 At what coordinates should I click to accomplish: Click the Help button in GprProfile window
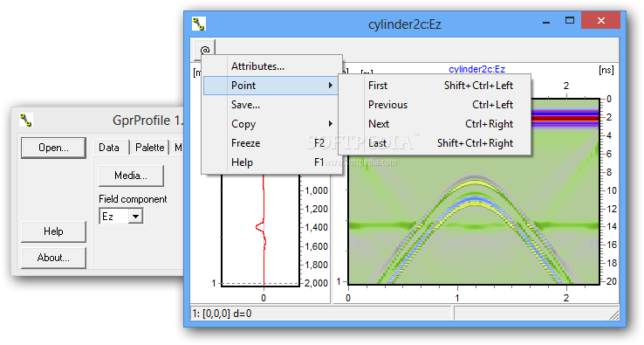pyautogui.click(x=53, y=231)
